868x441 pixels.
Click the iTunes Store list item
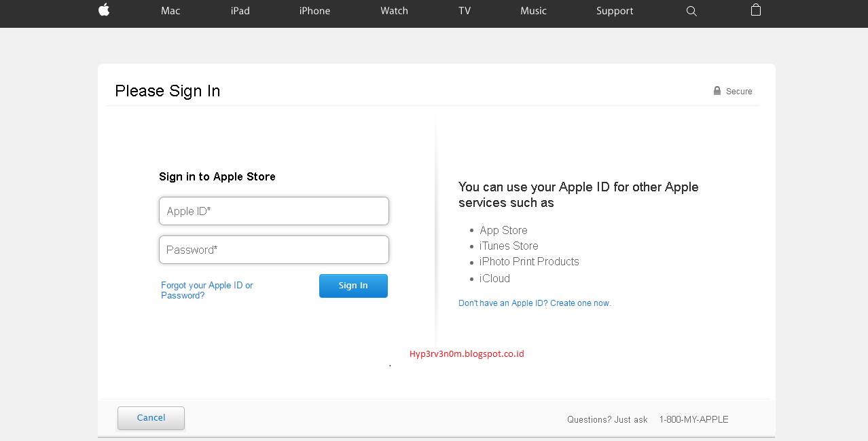point(509,246)
